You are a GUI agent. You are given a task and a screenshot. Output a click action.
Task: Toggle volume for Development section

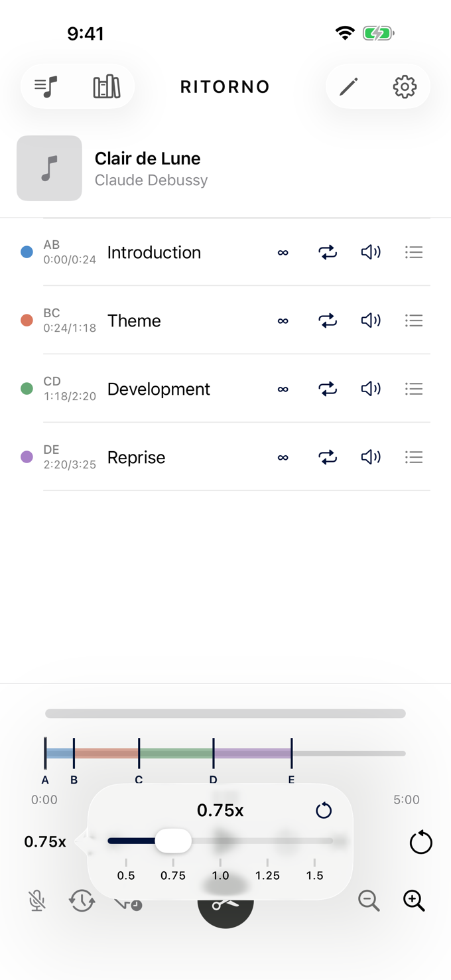(x=371, y=389)
